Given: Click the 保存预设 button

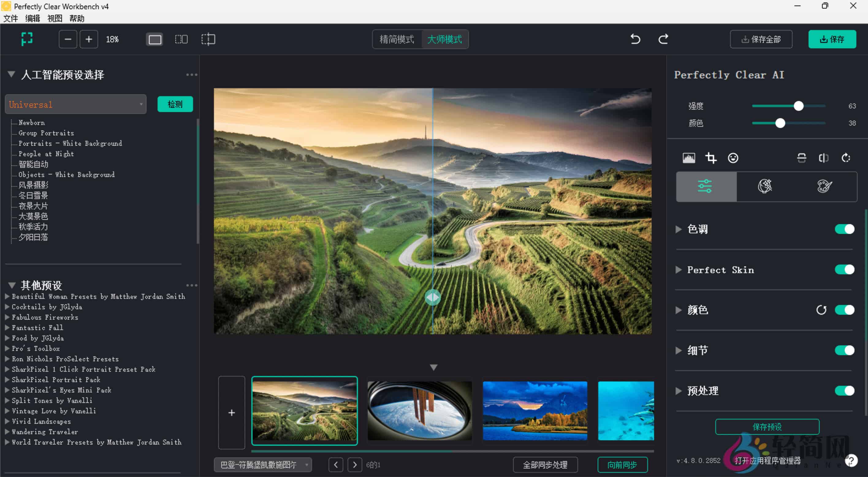Looking at the screenshot, I should pos(767,427).
